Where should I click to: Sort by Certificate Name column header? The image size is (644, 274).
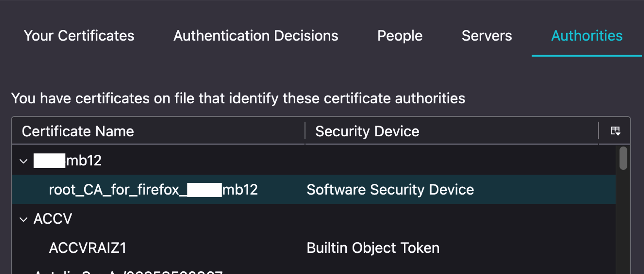click(78, 131)
